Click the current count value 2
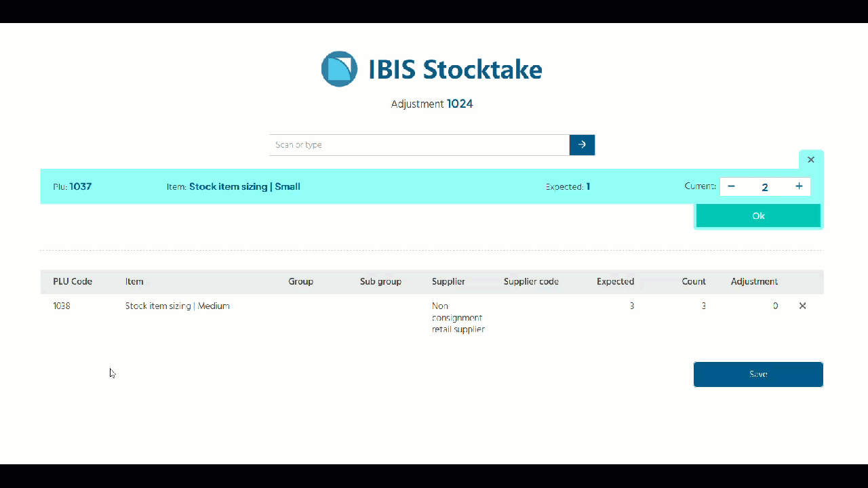Screen dimensions: 868x488 [x=765, y=187]
